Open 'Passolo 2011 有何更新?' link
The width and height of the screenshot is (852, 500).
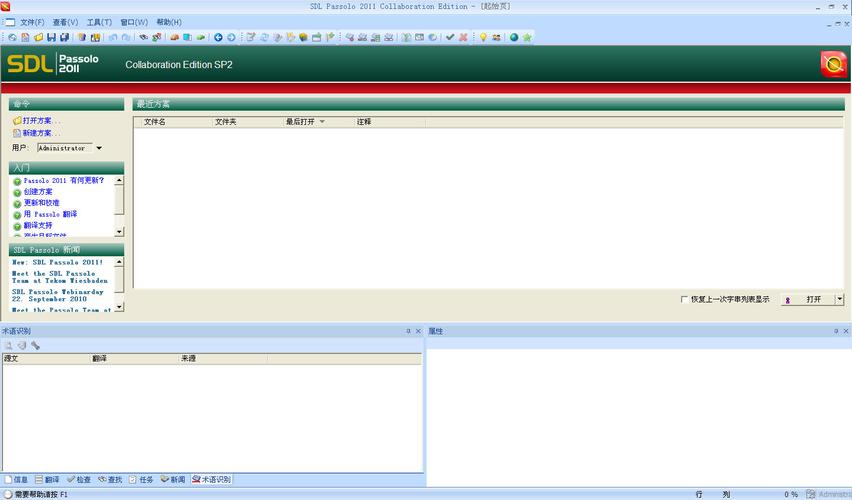point(64,180)
